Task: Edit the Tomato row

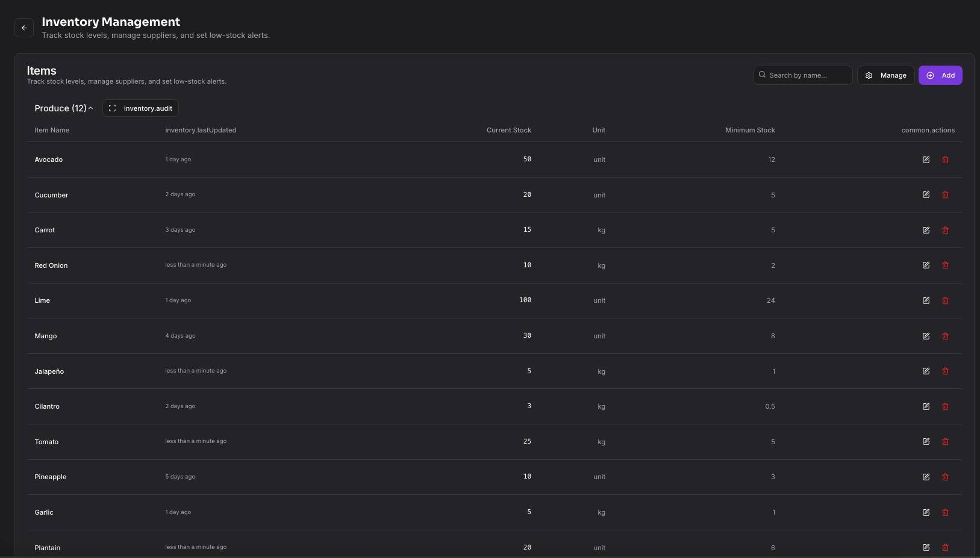Action: [x=926, y=441]
